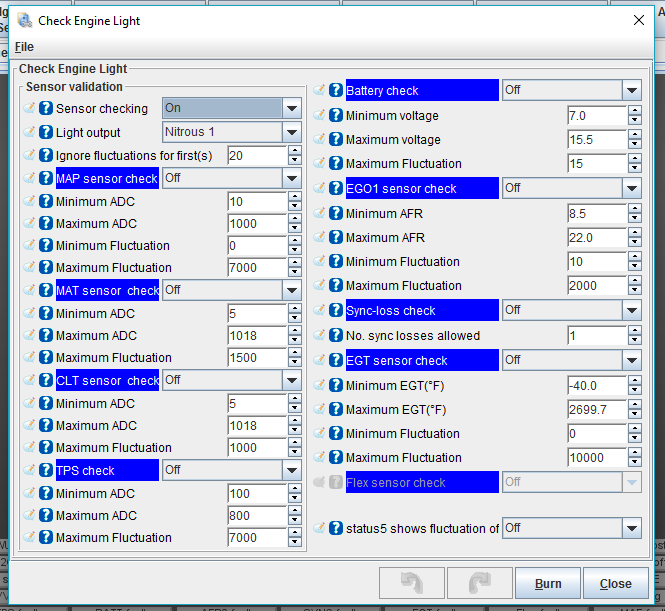The height and width of the screenshot is (611, 665).
Task: Open the CLT sensor check dropdown
Action: pyautogui.click(x=292, y=380)
